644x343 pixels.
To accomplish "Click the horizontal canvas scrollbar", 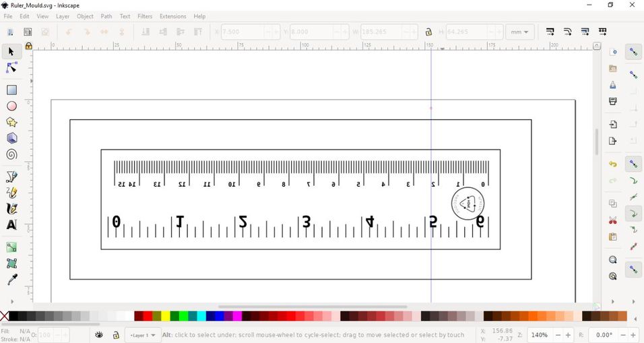I will (x=313, y=307).
